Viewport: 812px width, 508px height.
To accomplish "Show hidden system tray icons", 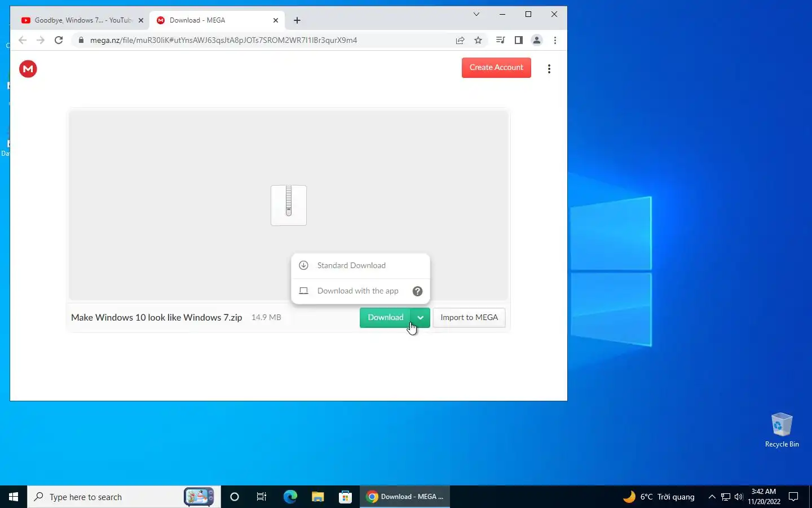I will click(712, 497).
